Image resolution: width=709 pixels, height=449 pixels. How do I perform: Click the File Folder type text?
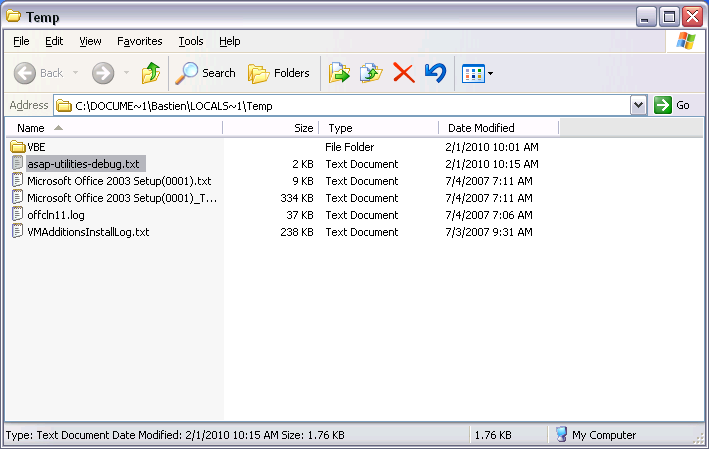click(x=350, y=147)
